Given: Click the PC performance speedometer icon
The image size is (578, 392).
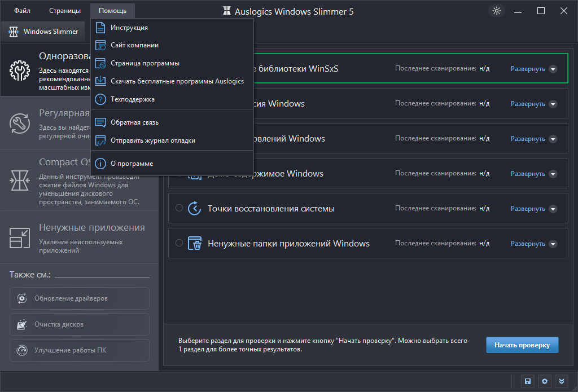Looking at the screenshot, I should pyautogui.click(x=22, y=350).
